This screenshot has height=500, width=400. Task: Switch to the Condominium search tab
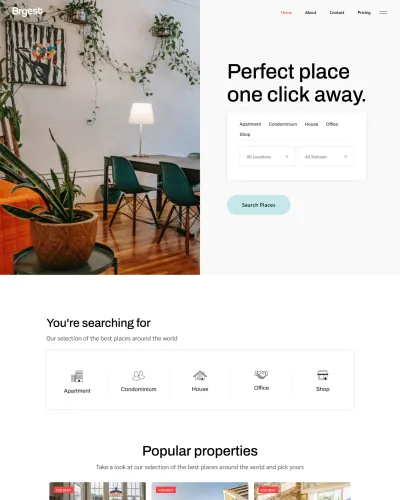pos(283,124)
